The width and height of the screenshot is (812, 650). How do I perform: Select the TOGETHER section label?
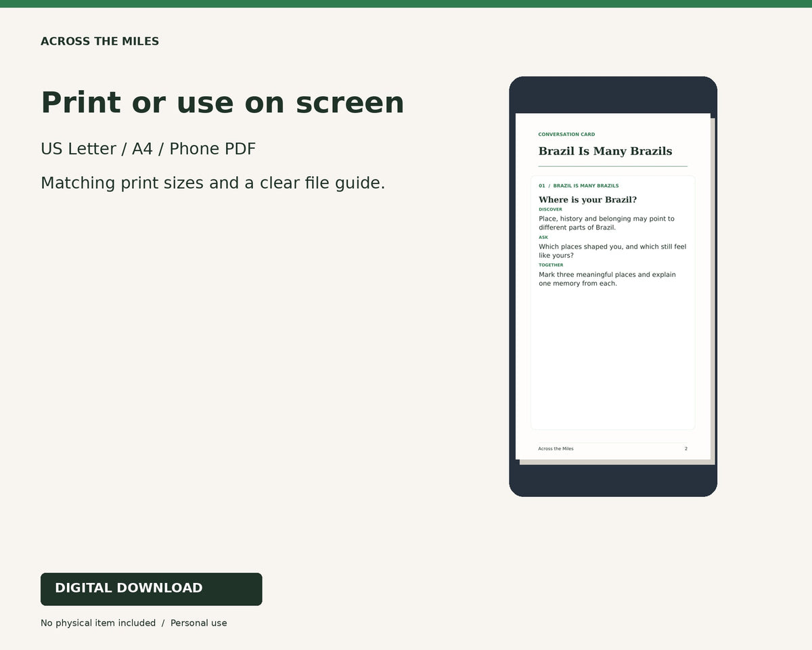click(x=551, y=265)
